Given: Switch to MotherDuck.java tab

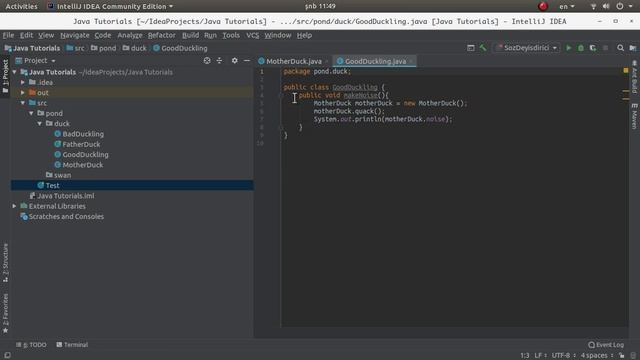Looking at the screenshot, I should point(293,61).
